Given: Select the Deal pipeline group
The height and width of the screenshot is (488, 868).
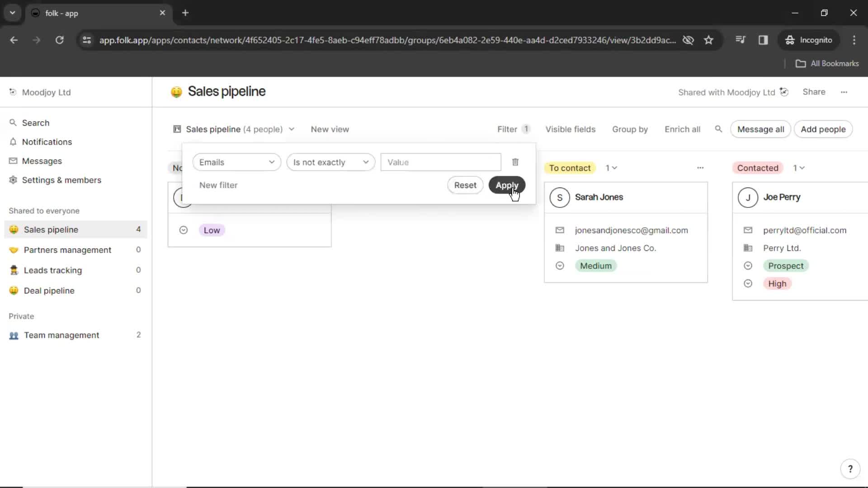Looking at the screenshot, I should pyautogui.click(x=75, y=291).
